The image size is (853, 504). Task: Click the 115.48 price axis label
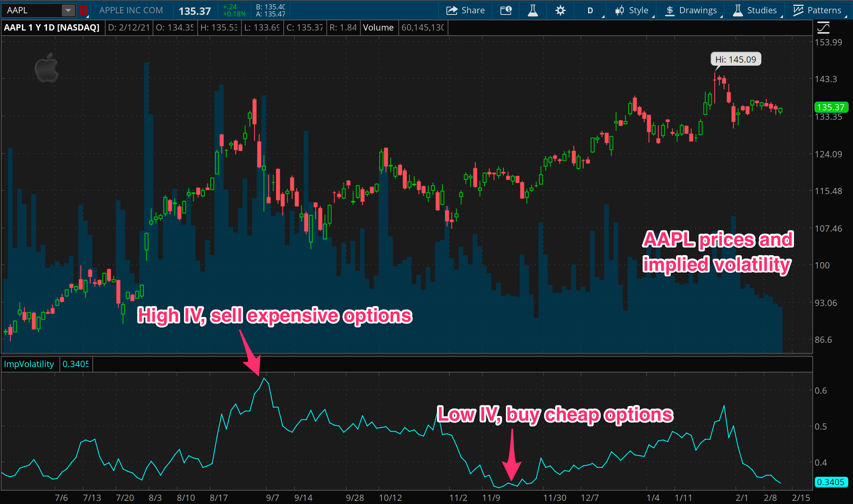click(x=828, y=191)
